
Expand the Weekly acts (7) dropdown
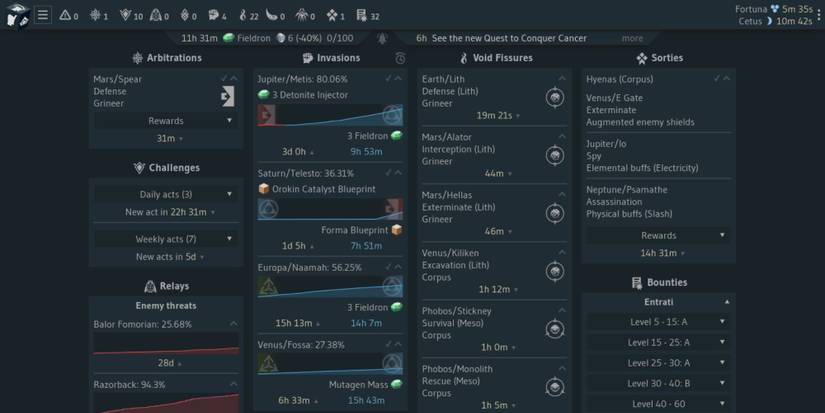[x=166, y=239]
